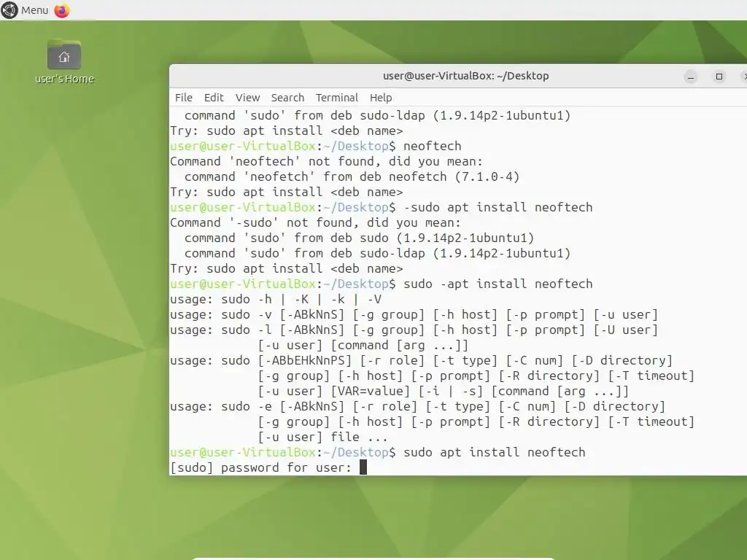Click the "Command 'neoftech' not found" line
Viewport: 747px width, 560px height.
point(326,161)
